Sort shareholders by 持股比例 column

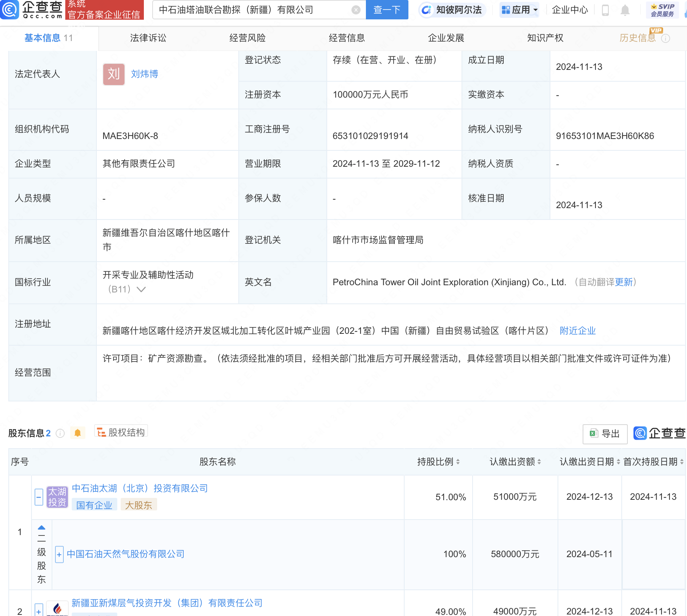click(x=438, y=462)
